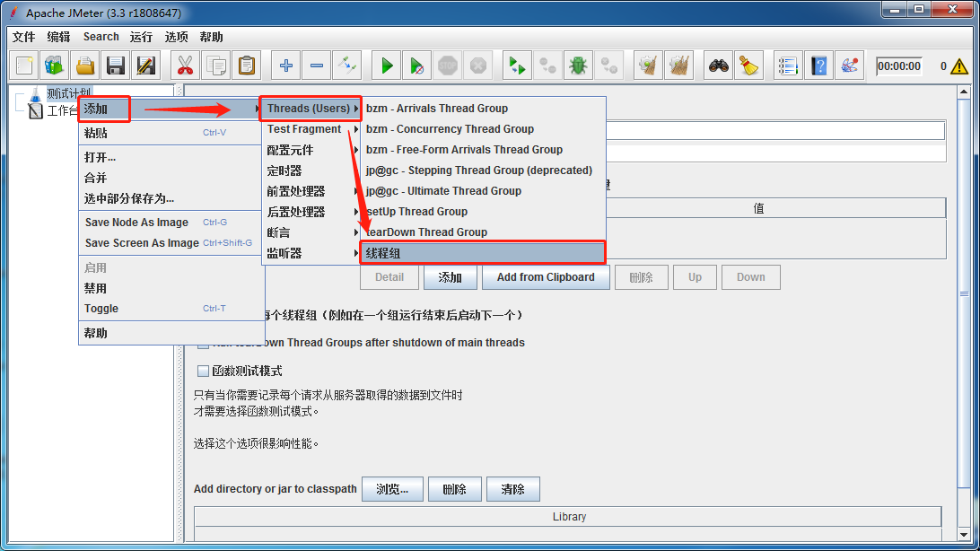Click the Search binoculars icon
980x551 pixels.
coord(718,66)
